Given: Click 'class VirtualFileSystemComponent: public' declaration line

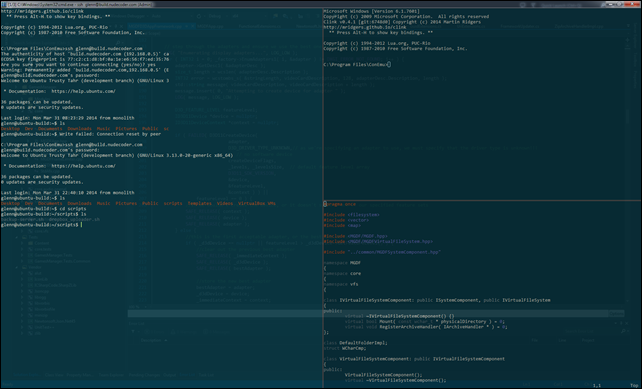Looking at the screenshot, I should pyautogui.click(x=414, y=359).
